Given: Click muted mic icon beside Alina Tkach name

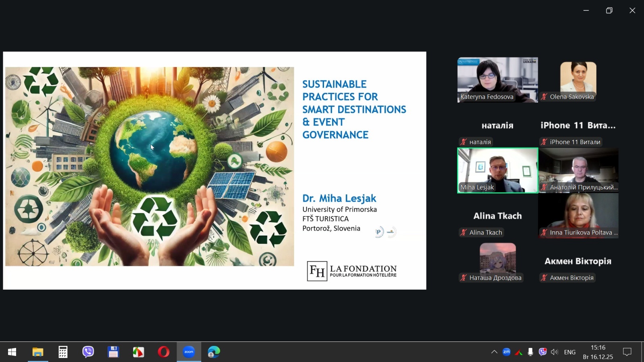Looking at the screenshot, I should point(464,232).
